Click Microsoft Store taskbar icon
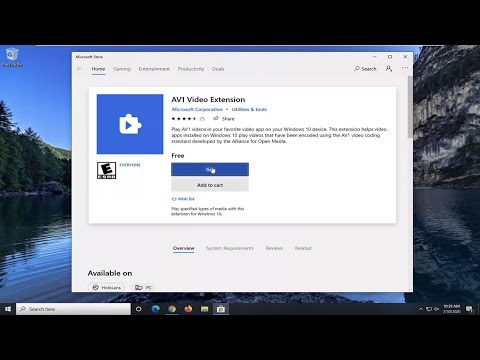Screen dimensions: 480x360 [221, 309]
